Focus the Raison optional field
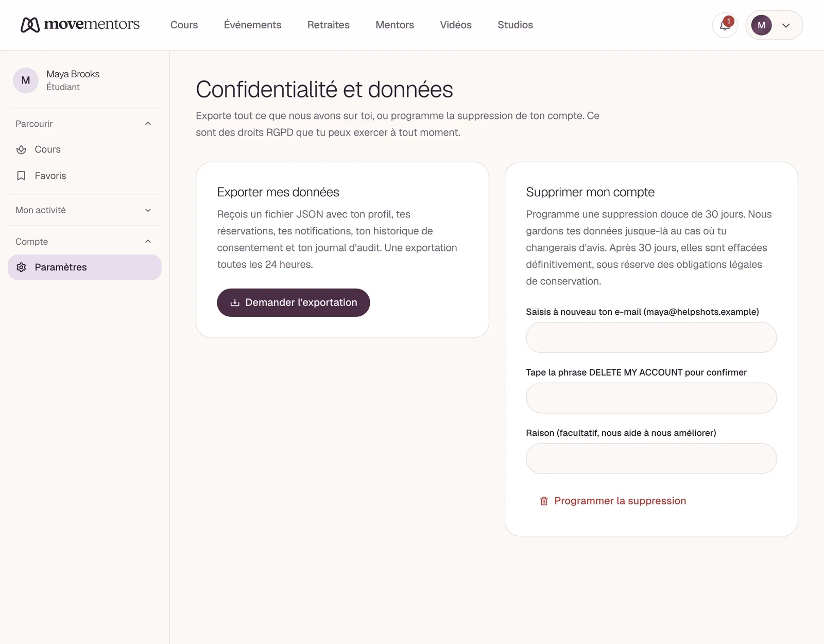The image size is (824, 644). pyautogui.click(x=651, y=459)
